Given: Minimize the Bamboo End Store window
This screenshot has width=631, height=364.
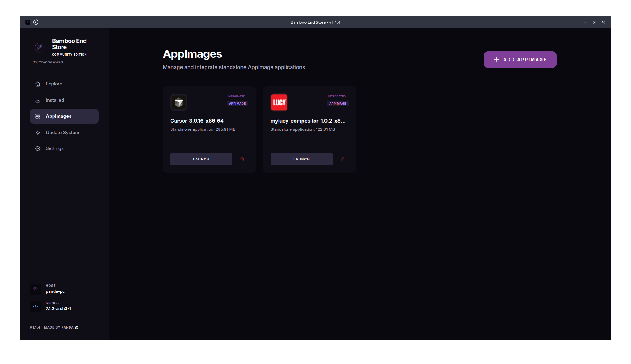Looking at the screenshot, I should [585, 22].
